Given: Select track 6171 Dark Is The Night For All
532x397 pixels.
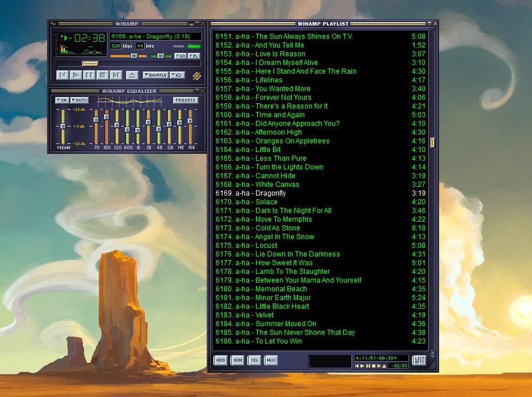Looking at the screenshot, I should [x=320, y=211].
